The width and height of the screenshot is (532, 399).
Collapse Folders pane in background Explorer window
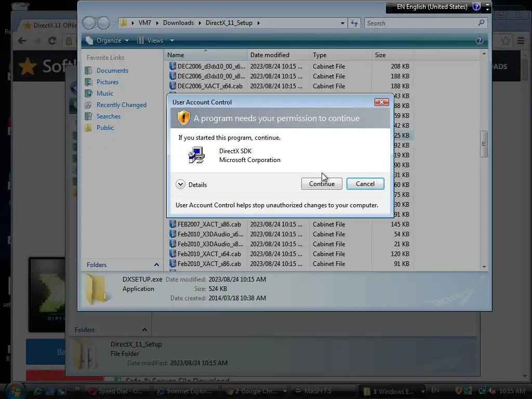tap(144, 329)
